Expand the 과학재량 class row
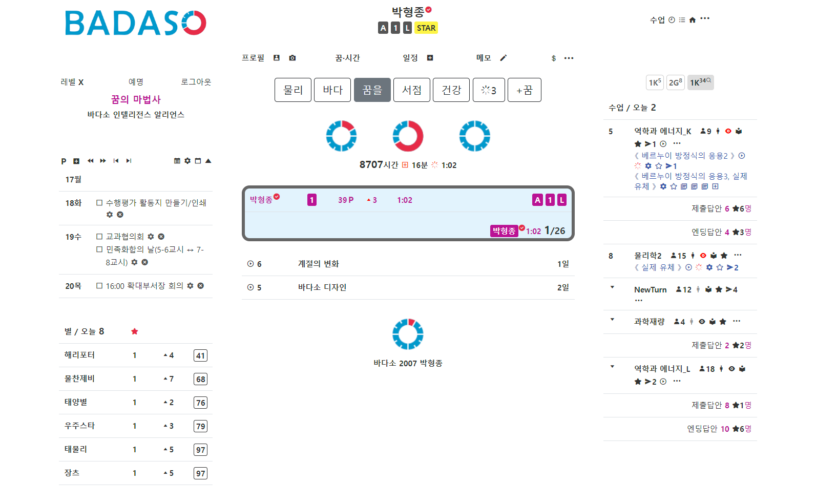816x504 pixels. click(x=612, y=320)
